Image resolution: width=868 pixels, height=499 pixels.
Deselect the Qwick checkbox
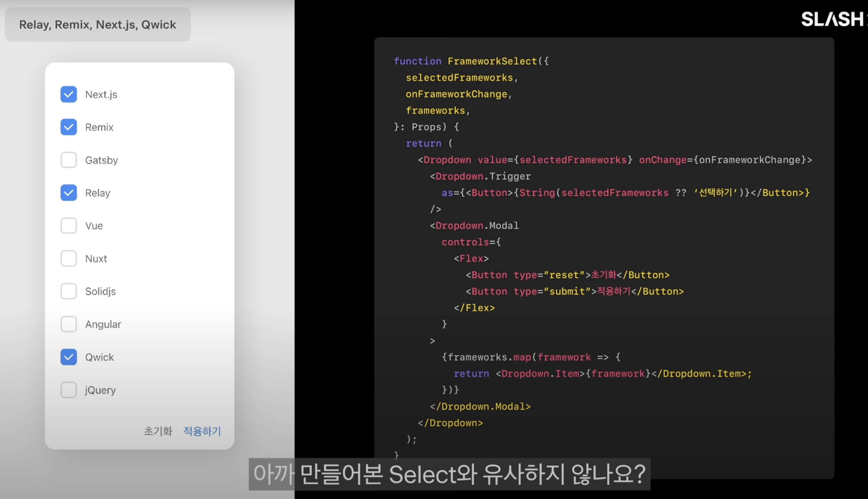point(68,357)
